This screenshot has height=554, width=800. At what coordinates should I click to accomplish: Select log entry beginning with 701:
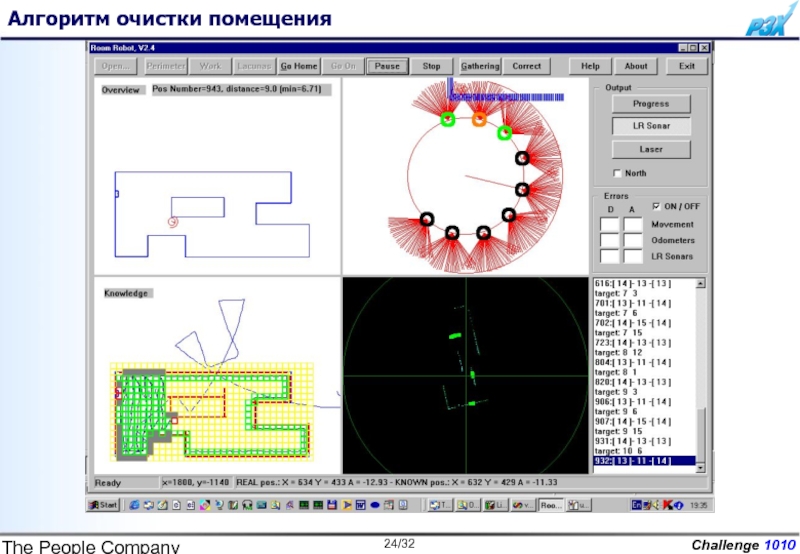[644, 303]
